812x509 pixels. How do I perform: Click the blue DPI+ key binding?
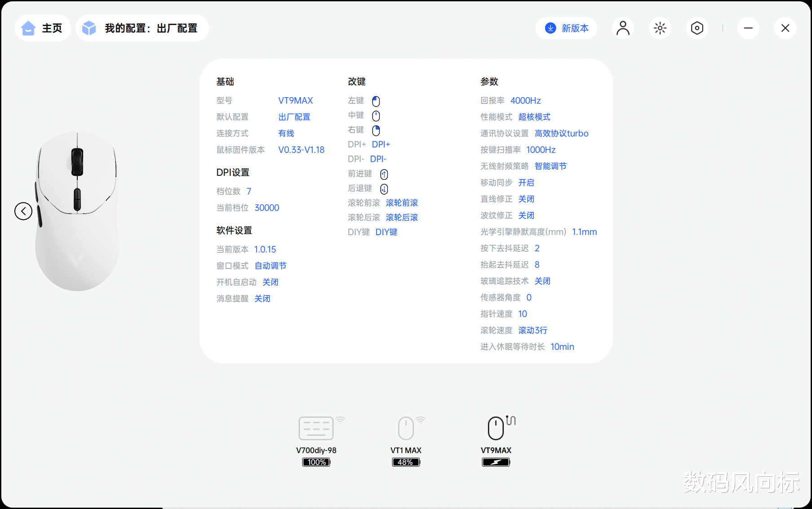(x=381, y=144)
